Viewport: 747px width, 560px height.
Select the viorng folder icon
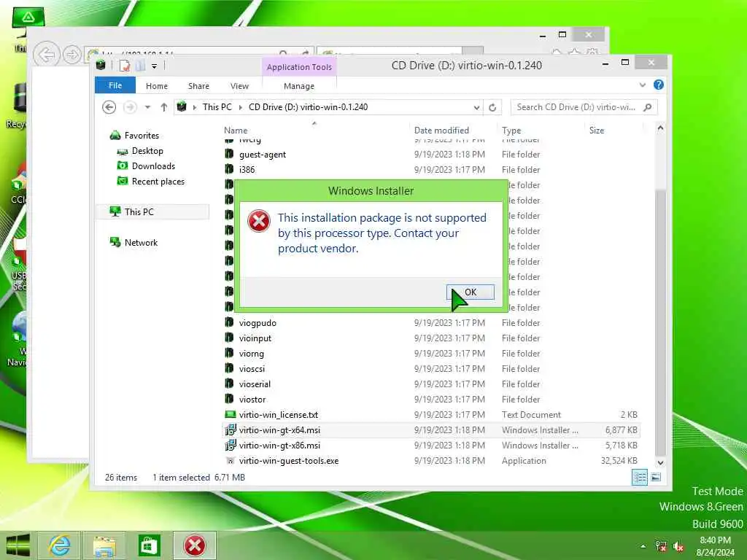tap(229, 353)
